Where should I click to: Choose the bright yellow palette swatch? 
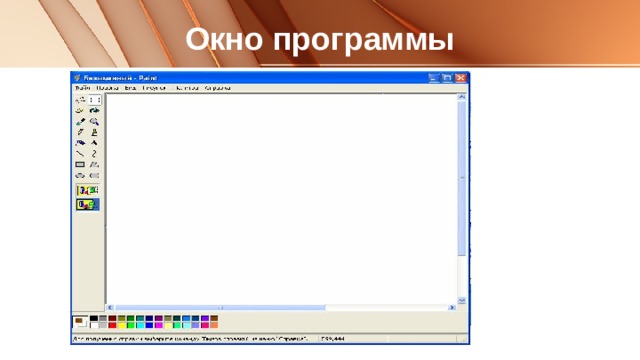(122, 325)
